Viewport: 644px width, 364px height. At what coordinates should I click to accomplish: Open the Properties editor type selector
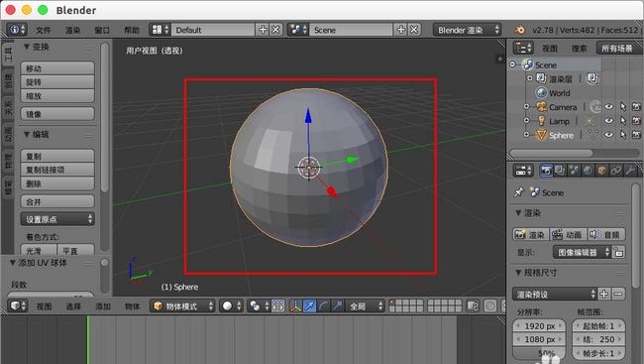pos(523,170)
